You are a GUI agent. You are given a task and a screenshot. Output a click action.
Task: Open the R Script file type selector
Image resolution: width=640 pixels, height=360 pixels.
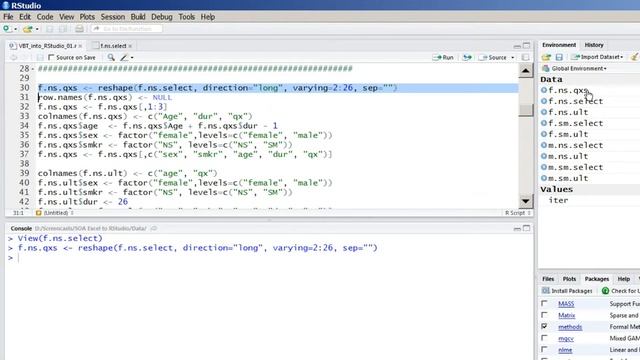pyautogui.click(x=518, y=213)
